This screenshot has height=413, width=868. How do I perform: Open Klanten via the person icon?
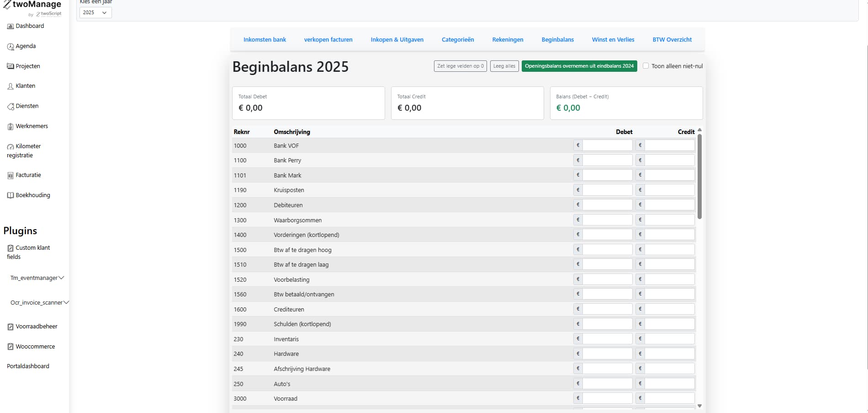11,86
